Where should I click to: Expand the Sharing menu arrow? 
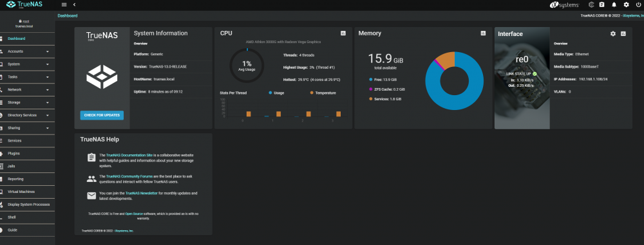tap(48, 128)
